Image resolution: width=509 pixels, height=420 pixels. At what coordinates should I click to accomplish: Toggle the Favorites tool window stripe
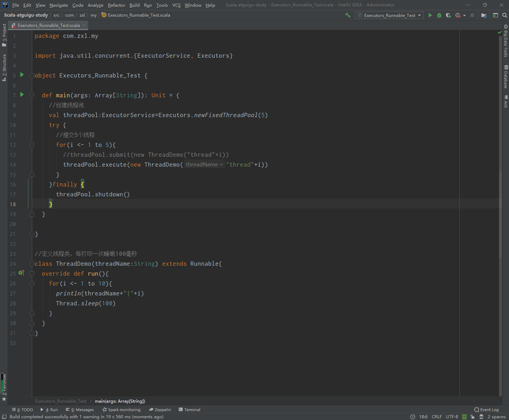[x=4, y=387]
